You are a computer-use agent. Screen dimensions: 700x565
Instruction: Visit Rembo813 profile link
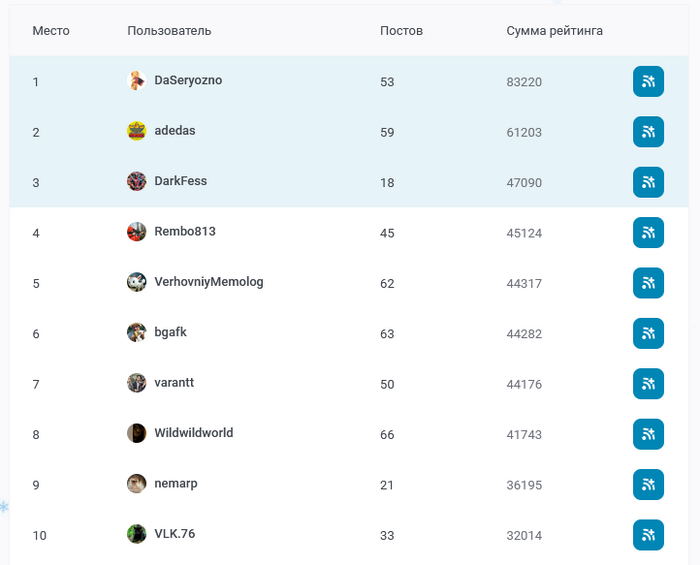click(x=185, y=232)
